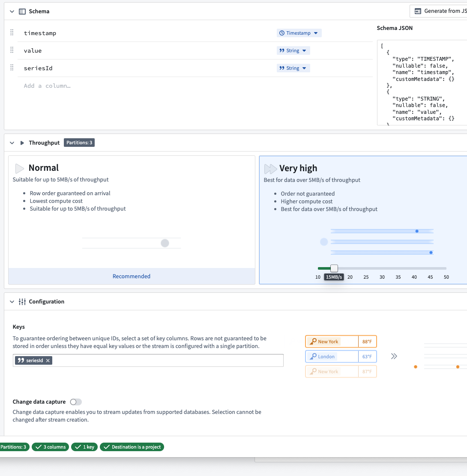
Task: Click the throughput slider handle at 15MB/s
Action: pyautogui.click(x=334, y=268)
